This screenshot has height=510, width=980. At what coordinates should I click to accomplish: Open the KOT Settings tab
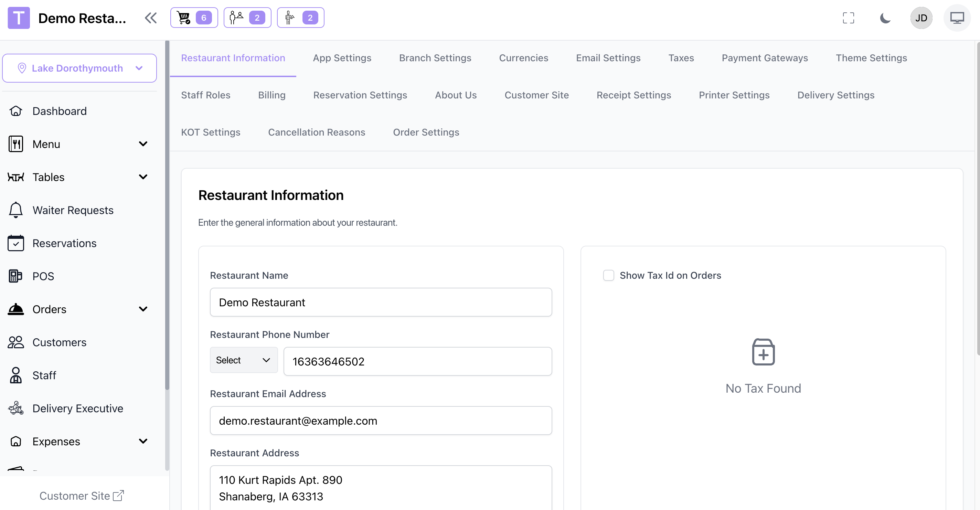point(210,132)
